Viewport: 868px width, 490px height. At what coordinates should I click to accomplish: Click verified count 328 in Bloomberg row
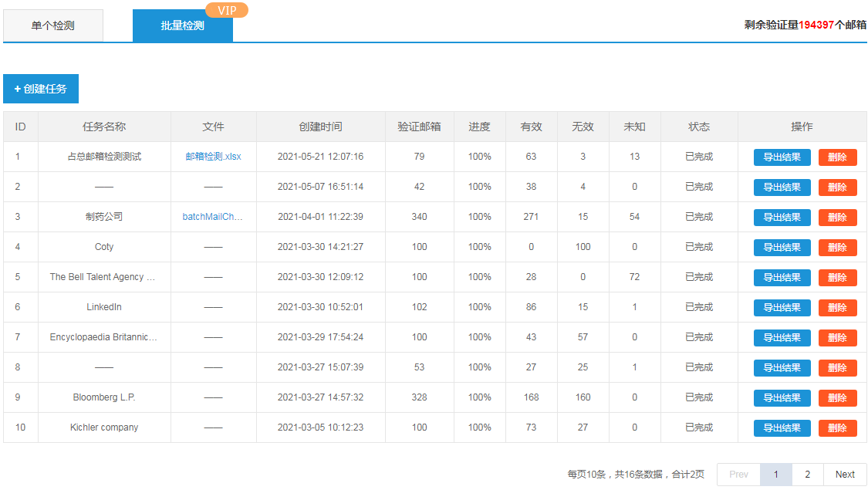(419, 397)
